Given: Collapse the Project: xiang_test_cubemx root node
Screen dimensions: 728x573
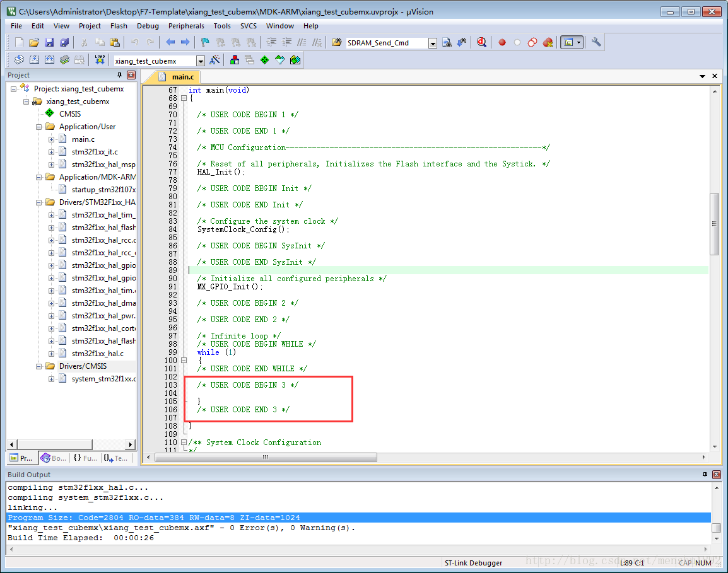Looking at the screenshot, I should [13, 89].
